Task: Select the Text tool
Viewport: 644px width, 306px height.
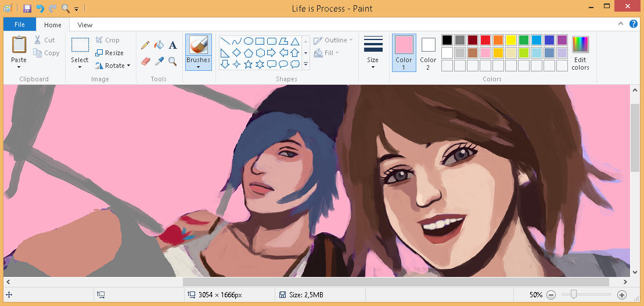Action: [x=172, y=45]
